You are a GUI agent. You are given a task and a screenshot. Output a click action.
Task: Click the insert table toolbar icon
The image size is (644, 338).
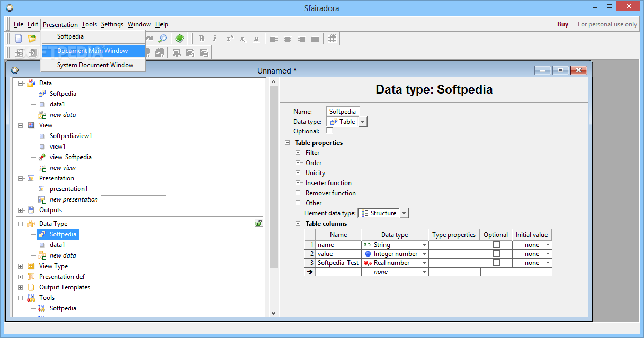tap(332, 39)
